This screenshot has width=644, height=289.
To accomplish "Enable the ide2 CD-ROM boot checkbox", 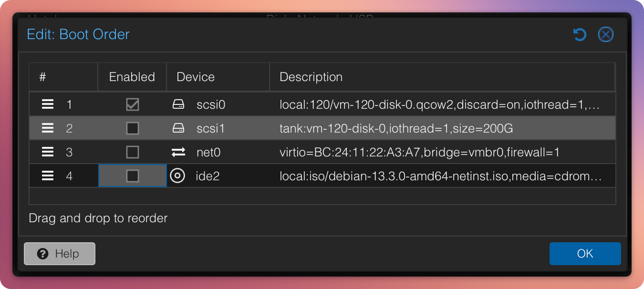I will pos(132,176).
